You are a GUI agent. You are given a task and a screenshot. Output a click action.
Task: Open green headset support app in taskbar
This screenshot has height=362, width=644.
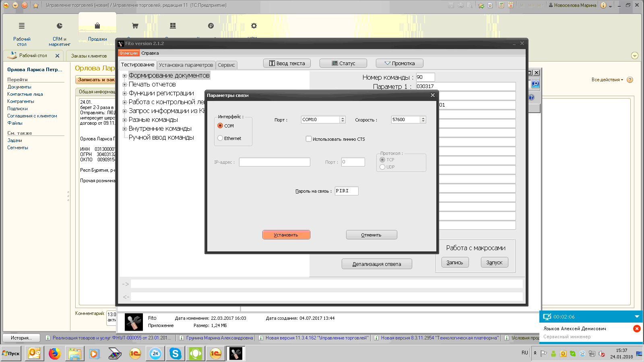(195, 354)
